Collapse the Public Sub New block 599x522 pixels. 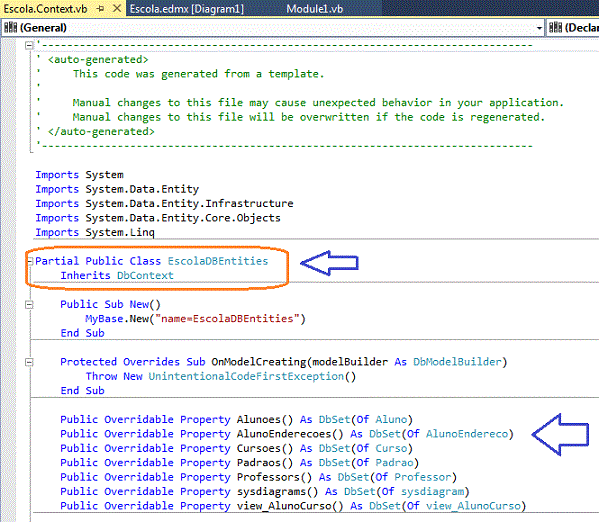click(29, 305)
